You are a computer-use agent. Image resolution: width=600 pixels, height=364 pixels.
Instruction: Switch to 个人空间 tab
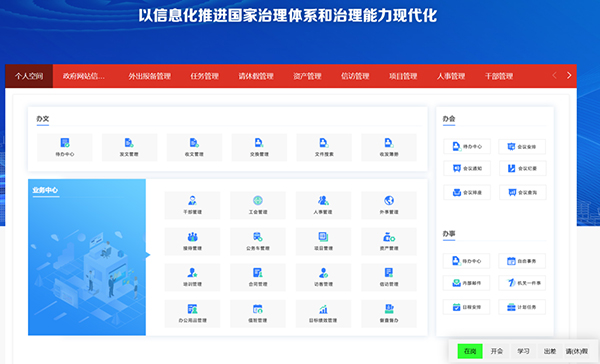29,76
